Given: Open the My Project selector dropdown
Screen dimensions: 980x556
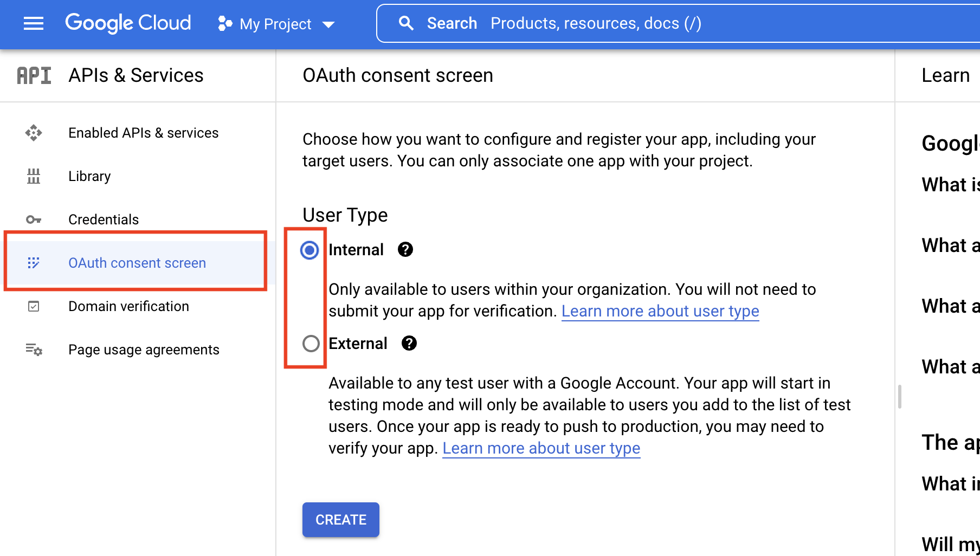Looking at the screenshot, I should [276, 24].
